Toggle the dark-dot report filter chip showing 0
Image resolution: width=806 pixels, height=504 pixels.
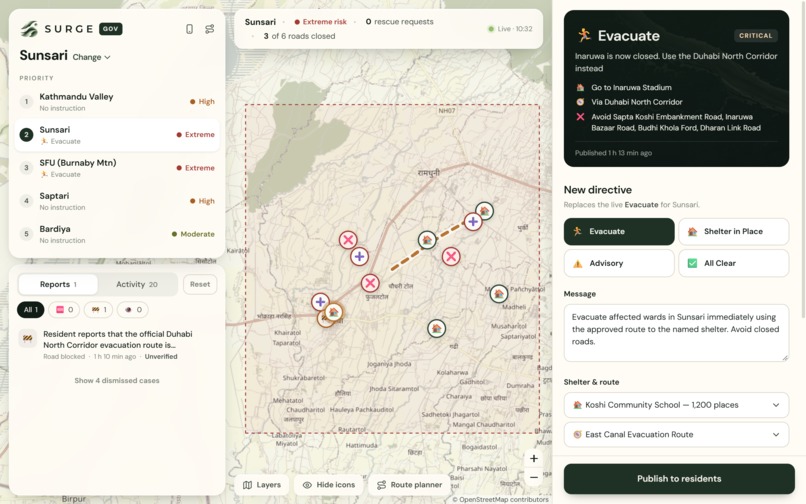(133, 310)
